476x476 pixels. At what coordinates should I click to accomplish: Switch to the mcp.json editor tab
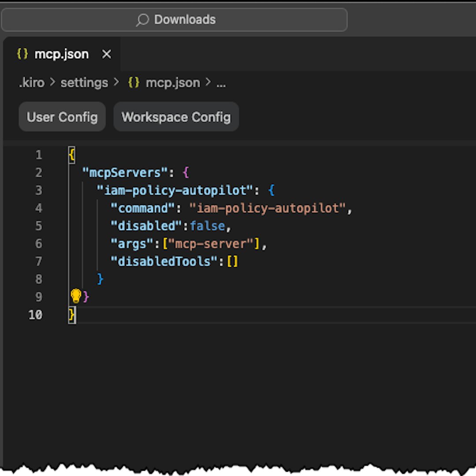[x=61, y=54]
